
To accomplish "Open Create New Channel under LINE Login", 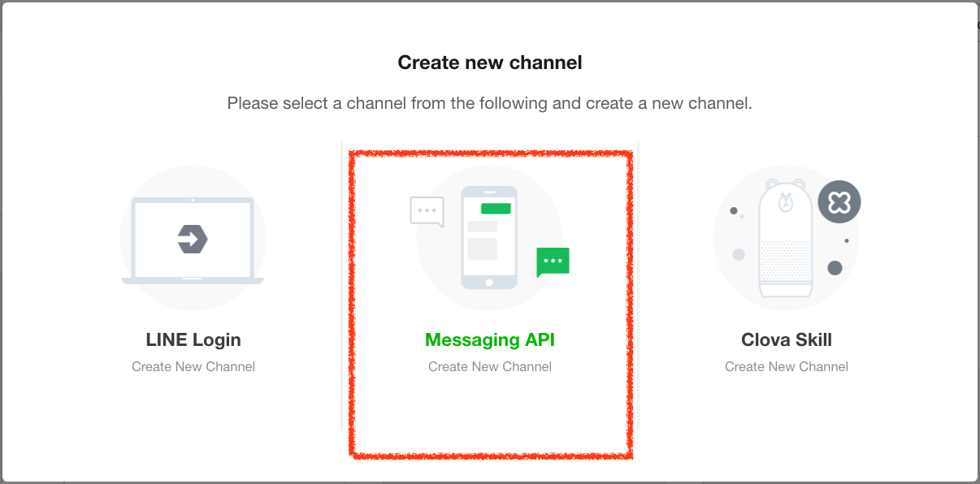I will click(x=193, y=366).
